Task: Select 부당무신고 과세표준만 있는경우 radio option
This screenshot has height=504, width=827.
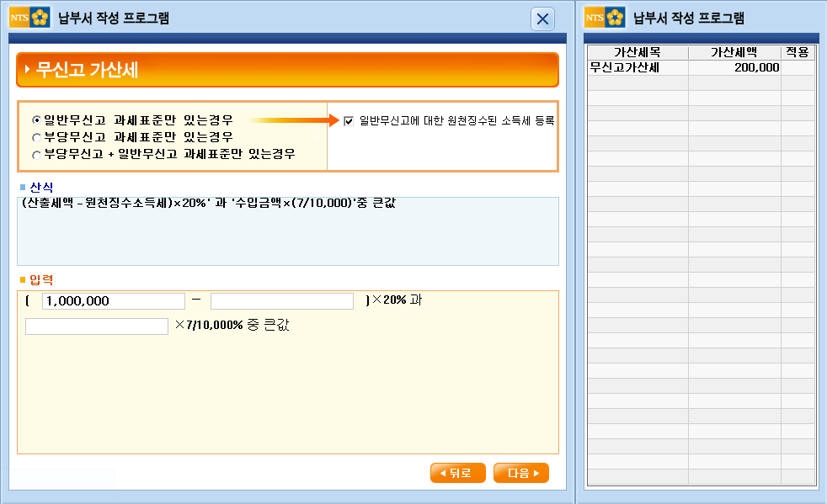Action: tap(36, 138)
